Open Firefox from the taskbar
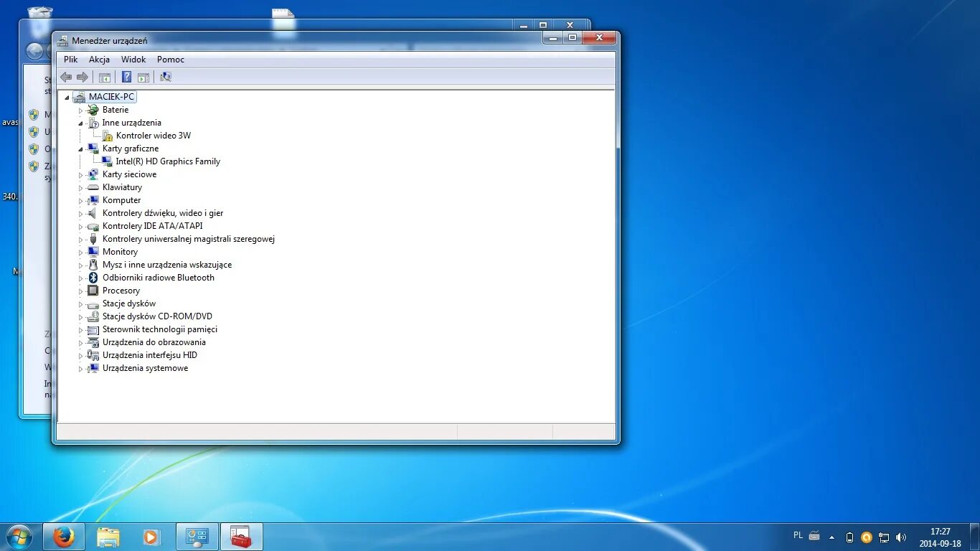Viewport: 980px width, 551px height. [x=64, y=537]
